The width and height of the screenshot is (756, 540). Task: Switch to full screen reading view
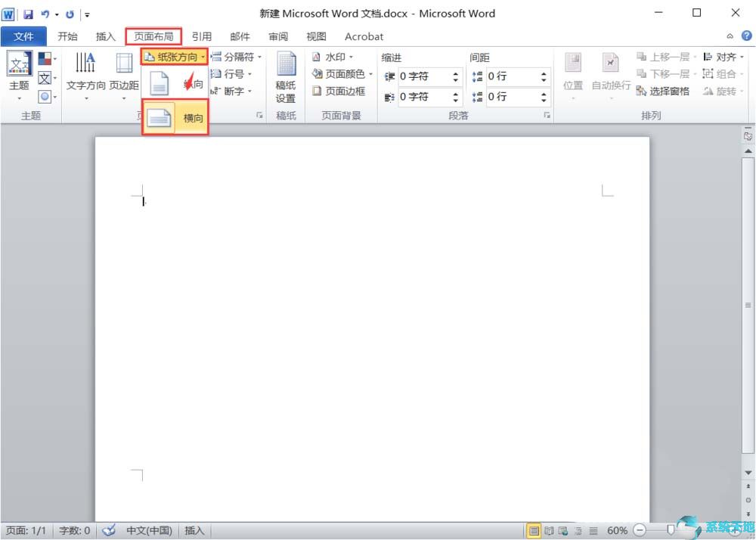click(x=549, y=530)
